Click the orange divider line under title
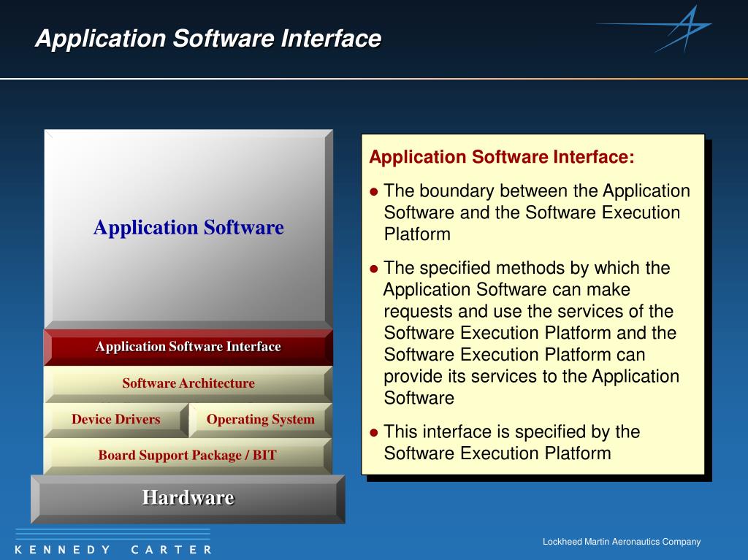The height and width of the screenshot is (560, 748). coord(374,78)
